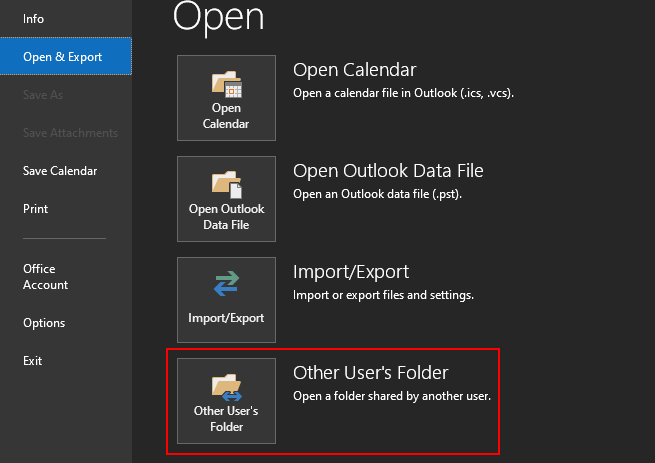655x463 pixels.
Task: Click the "Open Calendar" title text
Action: pyautogui.click(x=354, y=70)
